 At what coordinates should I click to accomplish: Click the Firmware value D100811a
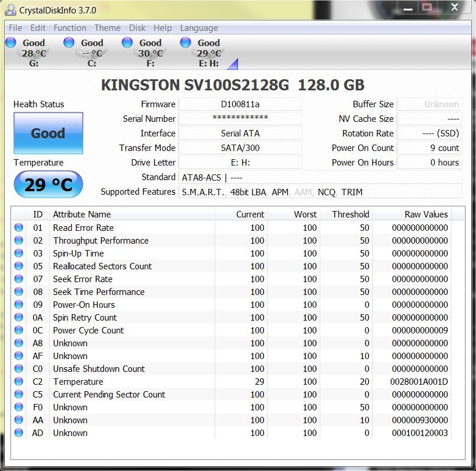pyautogui.click(x=240, y=104)
